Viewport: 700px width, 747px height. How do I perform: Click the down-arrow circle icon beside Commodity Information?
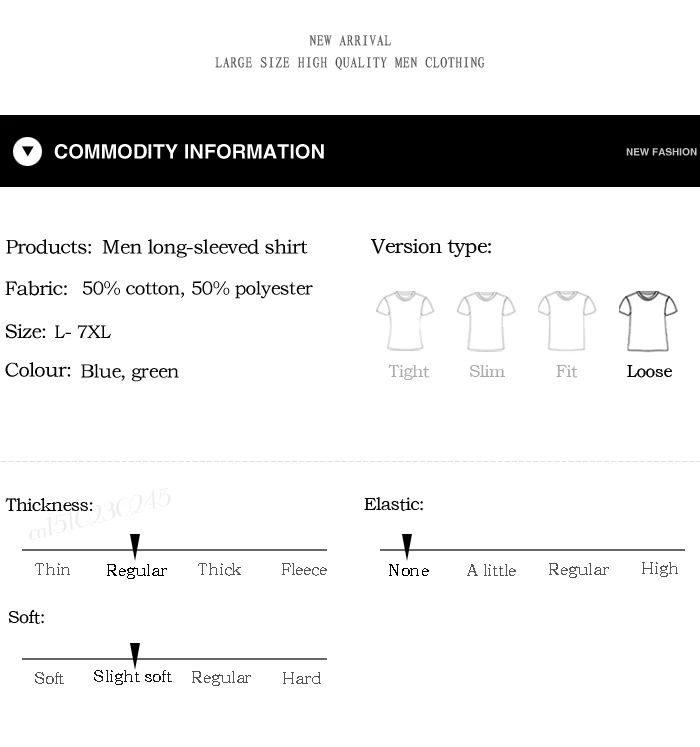coord(27,151)
